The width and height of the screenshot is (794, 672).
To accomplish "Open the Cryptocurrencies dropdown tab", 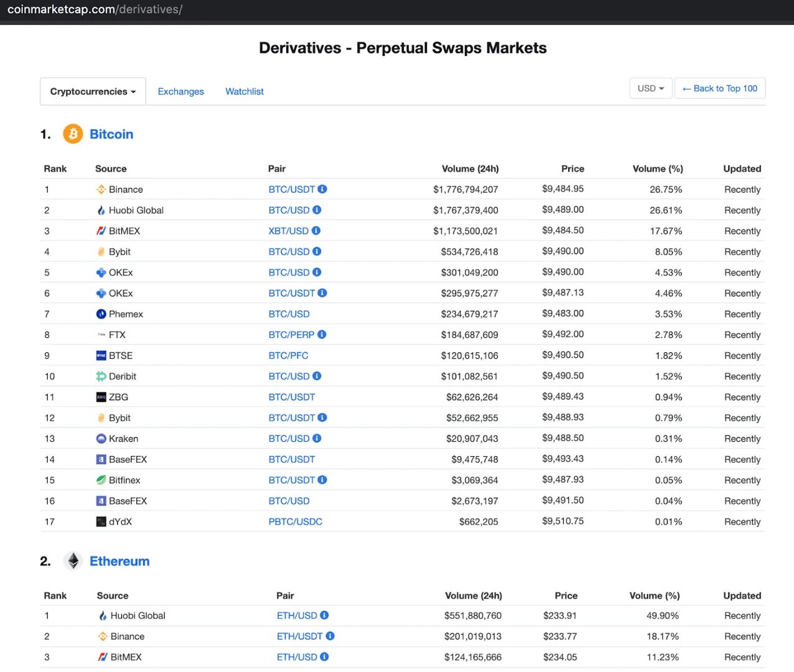I will [93, 91].
